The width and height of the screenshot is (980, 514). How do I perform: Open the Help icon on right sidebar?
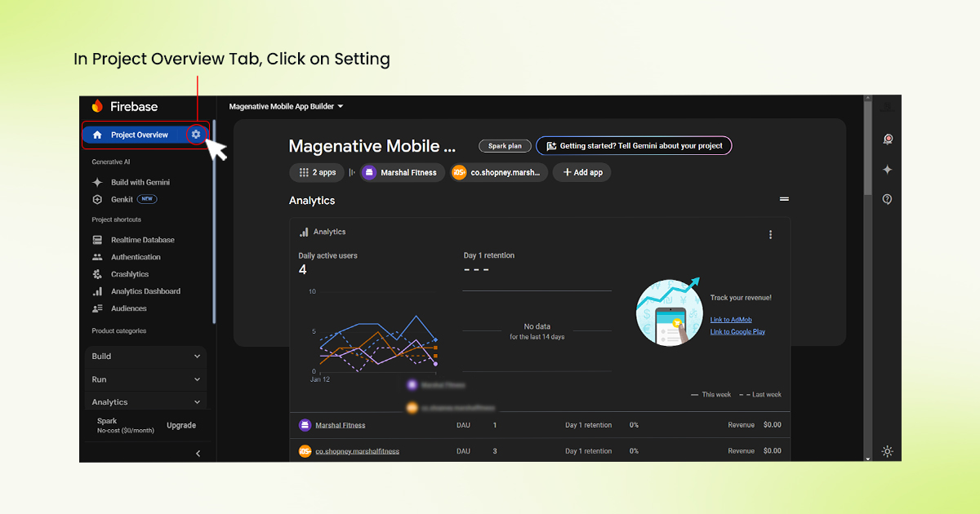[887, 198]
